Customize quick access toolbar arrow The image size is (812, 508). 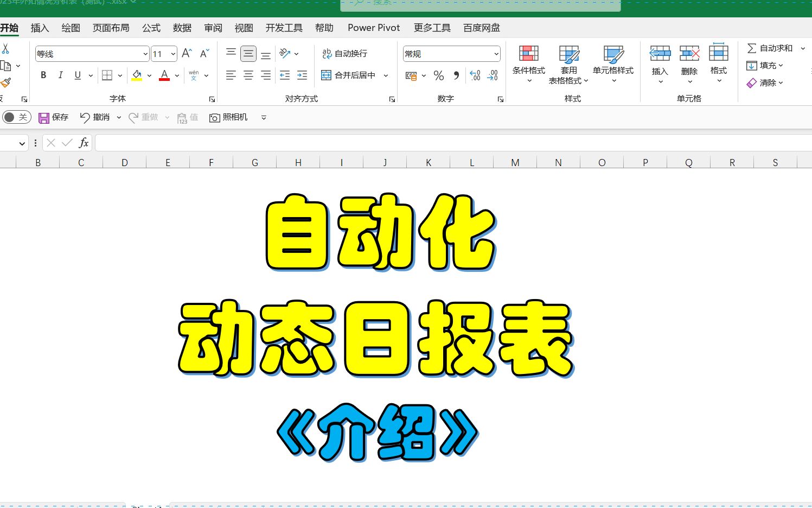pos(264,117)
